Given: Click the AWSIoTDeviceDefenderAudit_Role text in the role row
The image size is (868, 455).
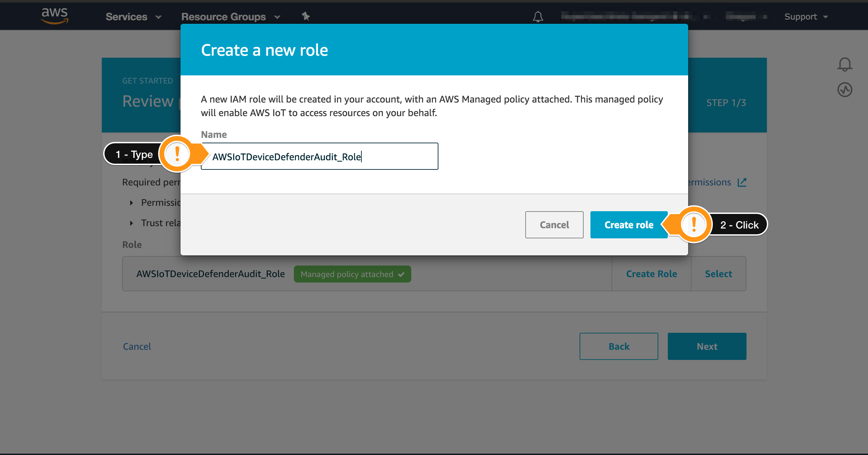Looking at the screenshot, I should click(210, 274).
